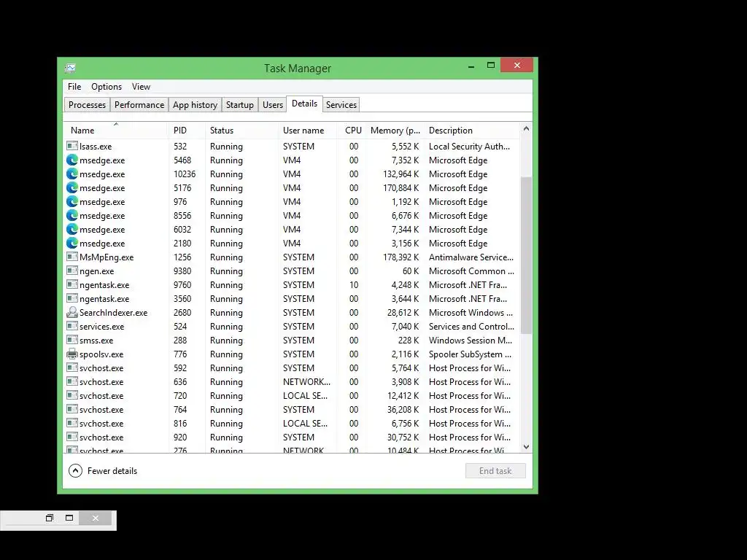The image size is (747, 560).
Task: Switch to the Processes tab
Action: point(88,105)
